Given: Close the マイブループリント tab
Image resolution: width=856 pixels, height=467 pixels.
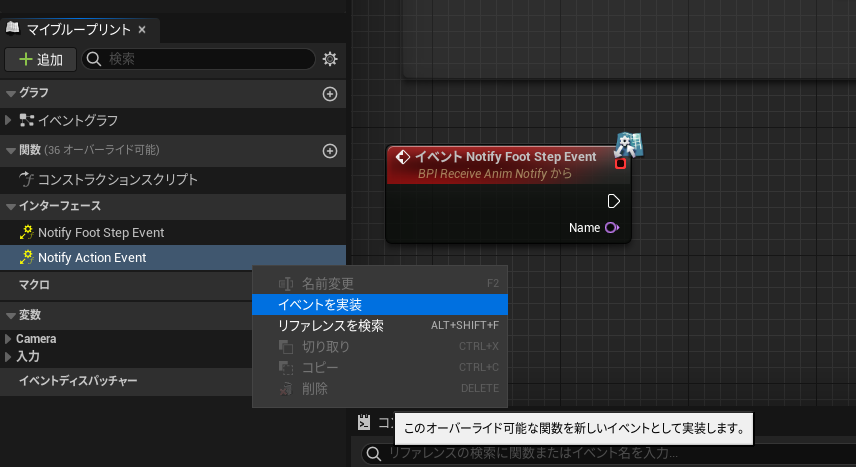Looking at the screenshot, I should (x=142, y=29).
